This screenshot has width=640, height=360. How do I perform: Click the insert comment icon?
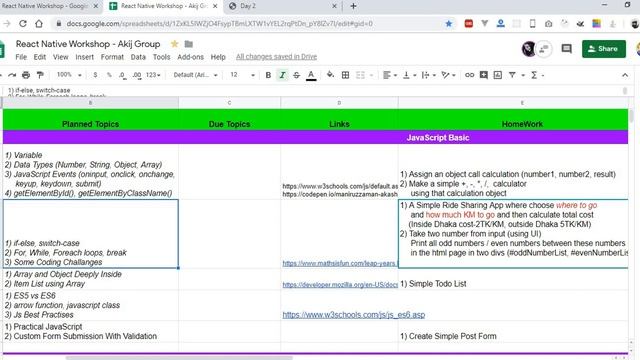click(484, 75)
